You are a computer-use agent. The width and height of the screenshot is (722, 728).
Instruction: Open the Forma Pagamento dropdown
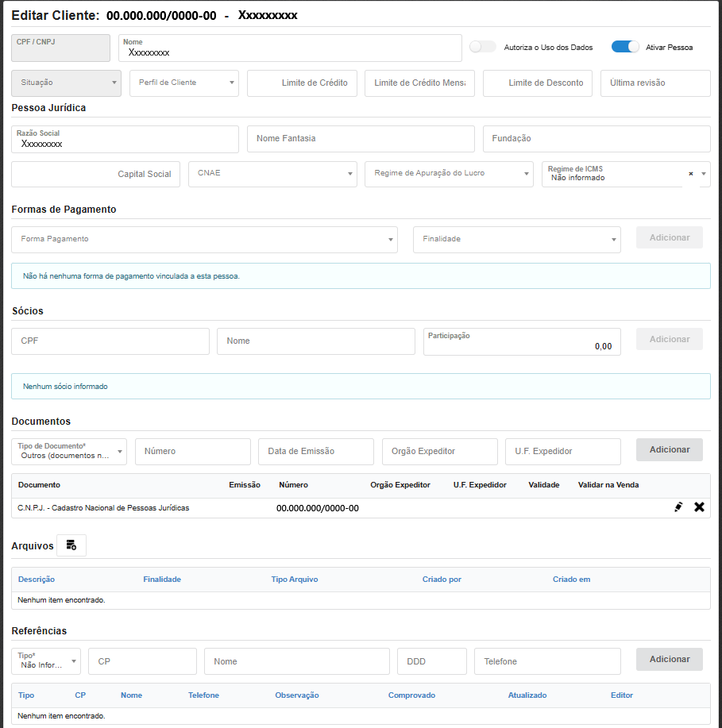(204, 239)
